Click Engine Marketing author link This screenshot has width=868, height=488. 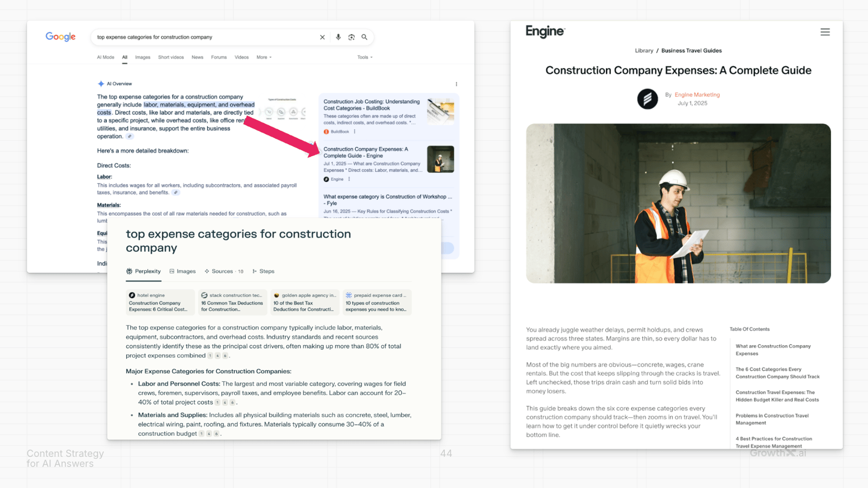(x=697, y=95)
